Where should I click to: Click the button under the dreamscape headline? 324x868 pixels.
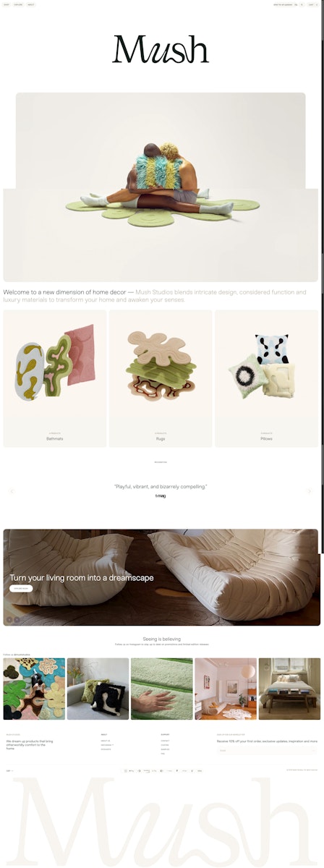coord(21,588)
